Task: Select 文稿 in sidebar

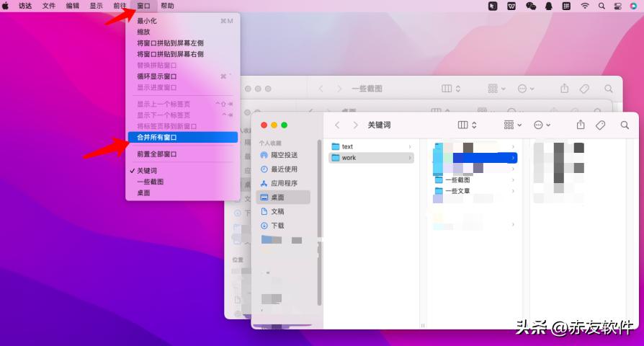Action: pos(284,211)
